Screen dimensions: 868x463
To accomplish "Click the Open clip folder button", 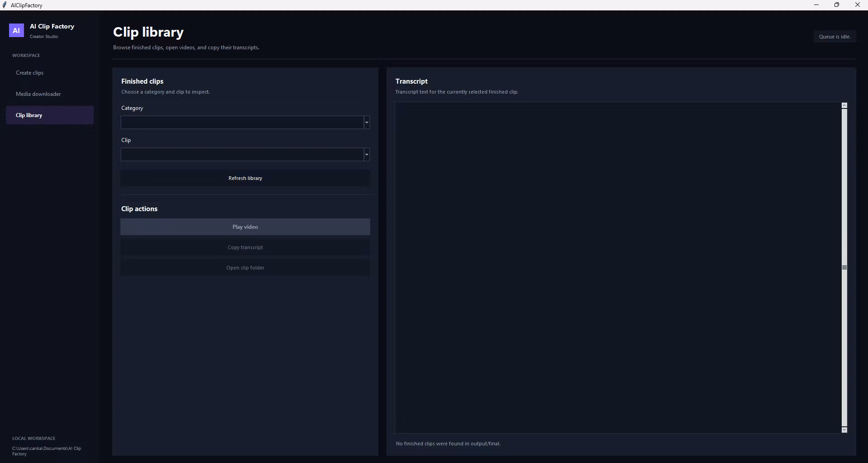I will tap(245, 268).
